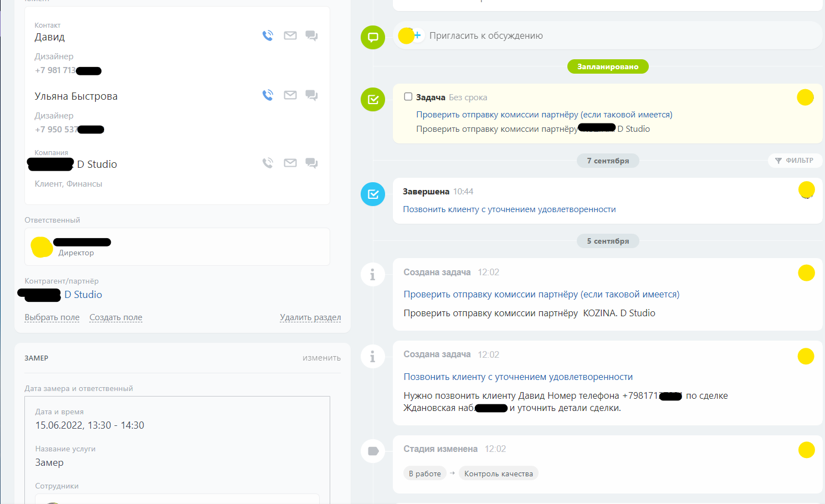The width and height of the screenshot is (825, 504).
Task: Click green task icon for planned task
Action: click(373, 99)
